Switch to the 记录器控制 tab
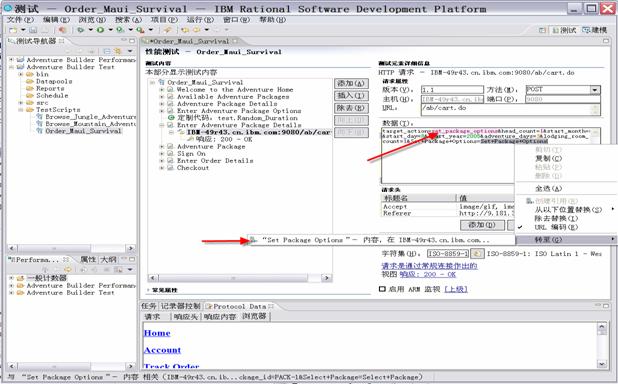Image resolution: width=618 pixels, height=384 pixels. [x=181, y=306]
